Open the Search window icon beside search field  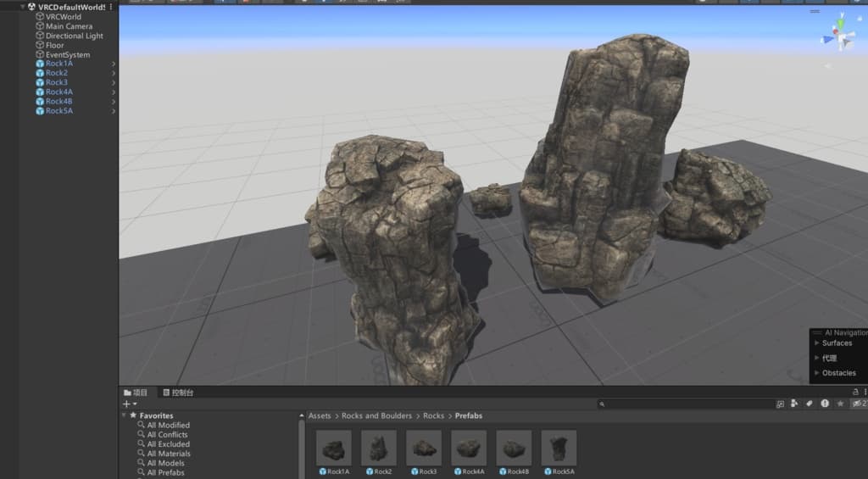(x=780, y=404)
